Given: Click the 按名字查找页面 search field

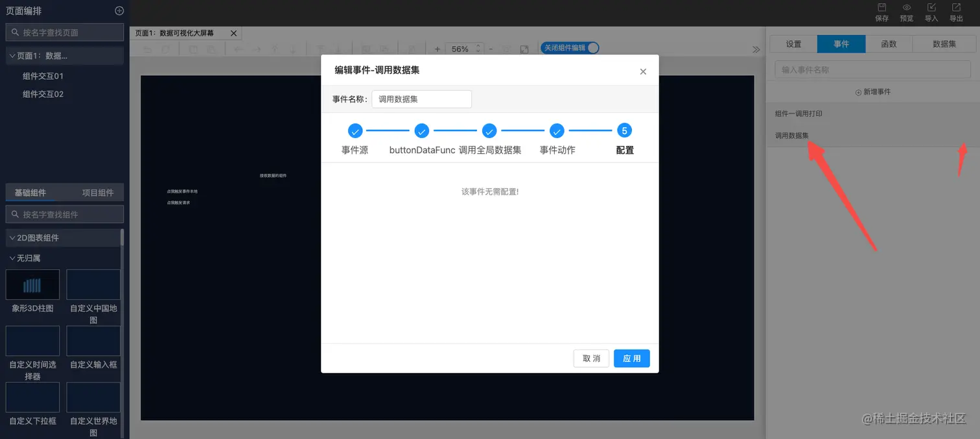Looking at the screenshot, I should click(65, 32).
